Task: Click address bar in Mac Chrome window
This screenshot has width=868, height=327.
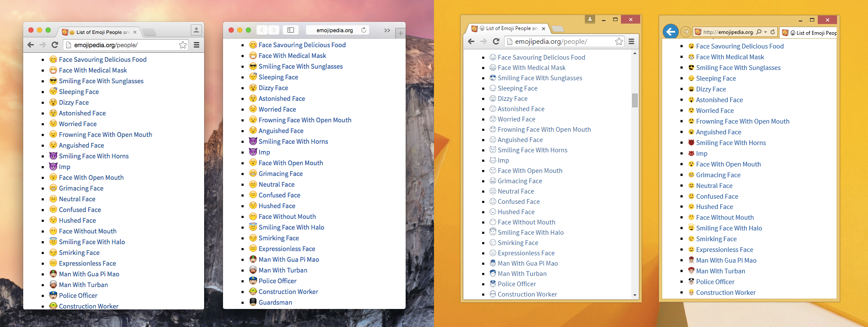Action: [125, 45]
